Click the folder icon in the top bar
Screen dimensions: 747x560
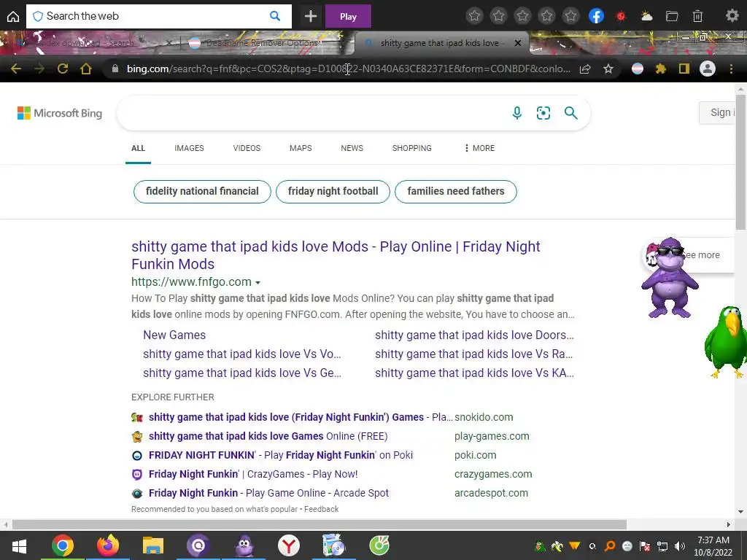(672, 16)
